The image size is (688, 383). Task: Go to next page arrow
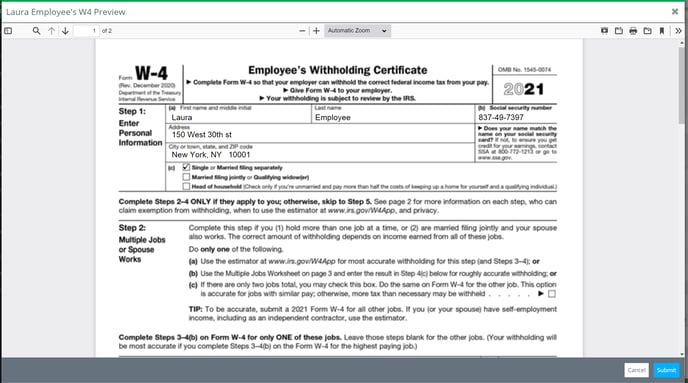[65, 31]
